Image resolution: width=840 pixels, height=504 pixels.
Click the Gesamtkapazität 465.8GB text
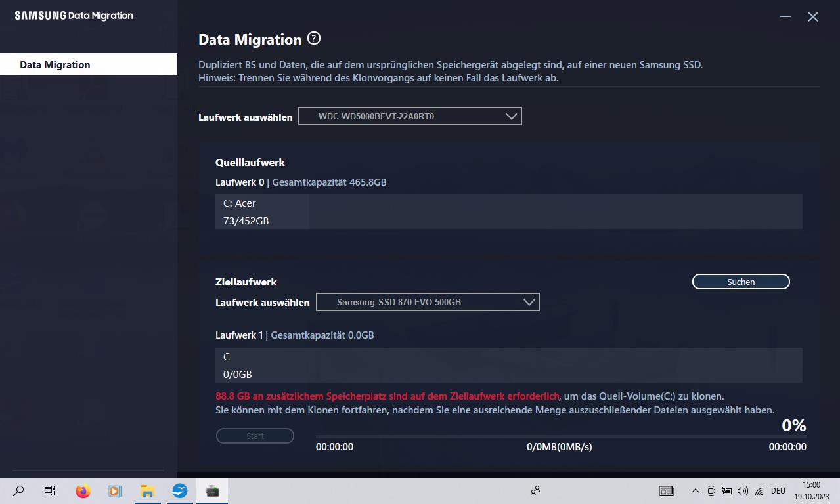pos(329,182)
